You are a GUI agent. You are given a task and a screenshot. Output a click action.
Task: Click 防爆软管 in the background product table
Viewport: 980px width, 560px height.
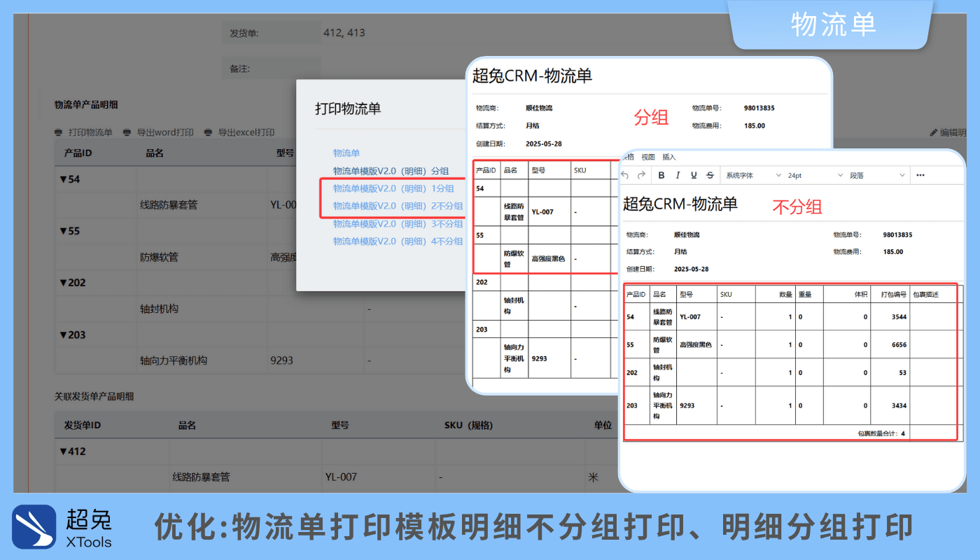[x=159, y=257]
